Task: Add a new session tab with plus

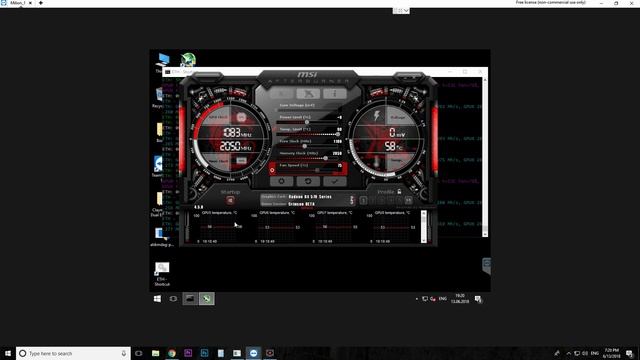Action: 41,3
